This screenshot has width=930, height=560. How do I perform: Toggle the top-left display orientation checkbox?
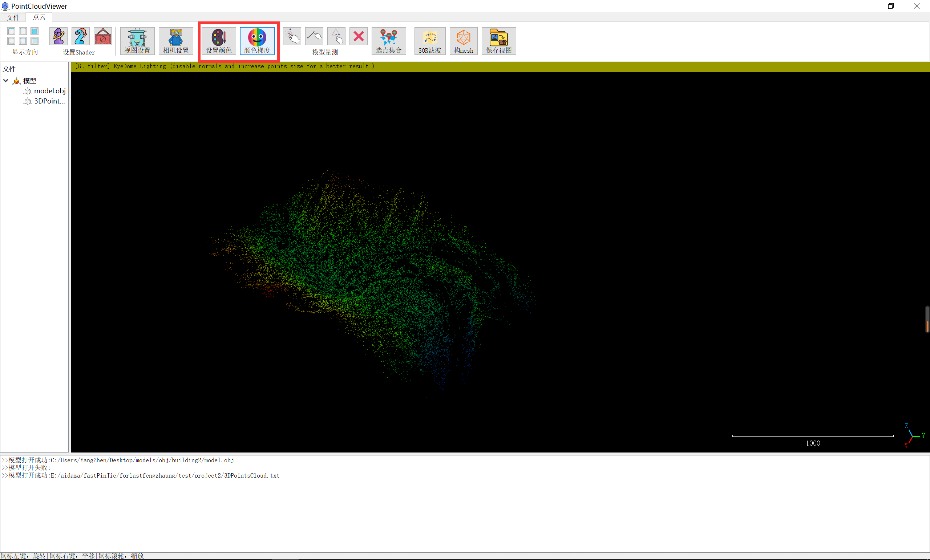click(x=11, y=31)
